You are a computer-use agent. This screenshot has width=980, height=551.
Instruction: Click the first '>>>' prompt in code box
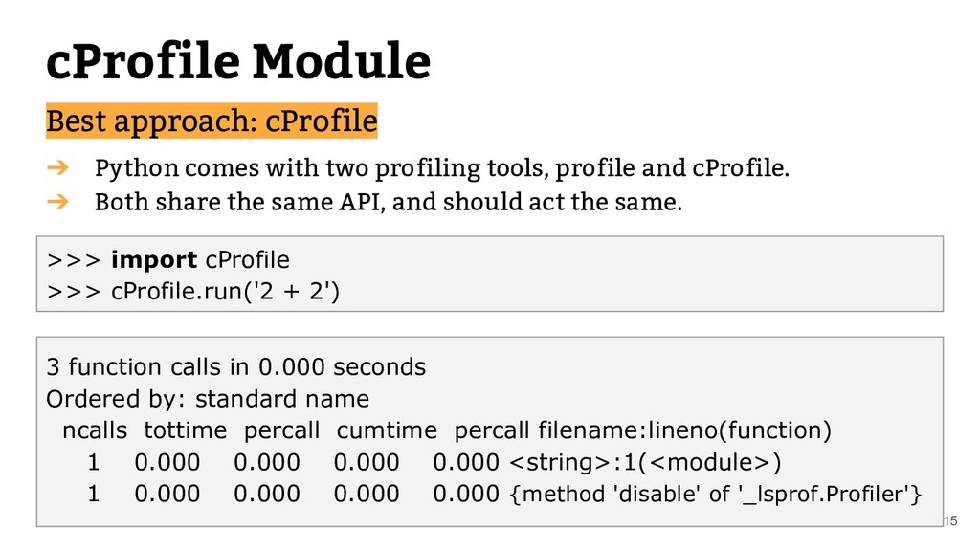pyautogui.click(x=73, y=260)
